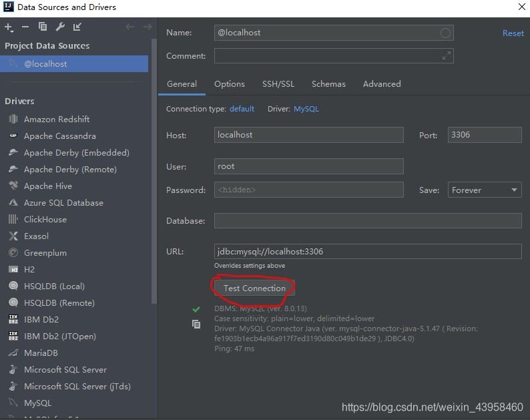The image size is (530, 420).
Task: Select the Azure SQL Database driver
Action: [x=74, y=202]
